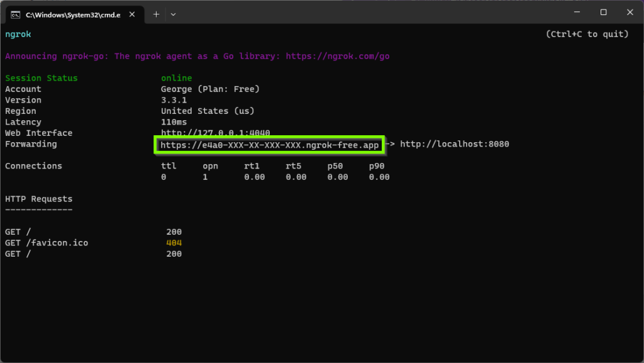
Task: Click the http://localhost:8080 target address
Action: click(454, 144)
